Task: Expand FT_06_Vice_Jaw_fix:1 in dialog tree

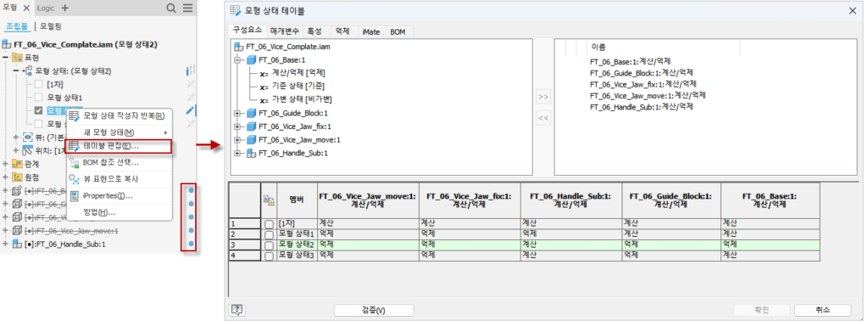Action: [238, 126]
